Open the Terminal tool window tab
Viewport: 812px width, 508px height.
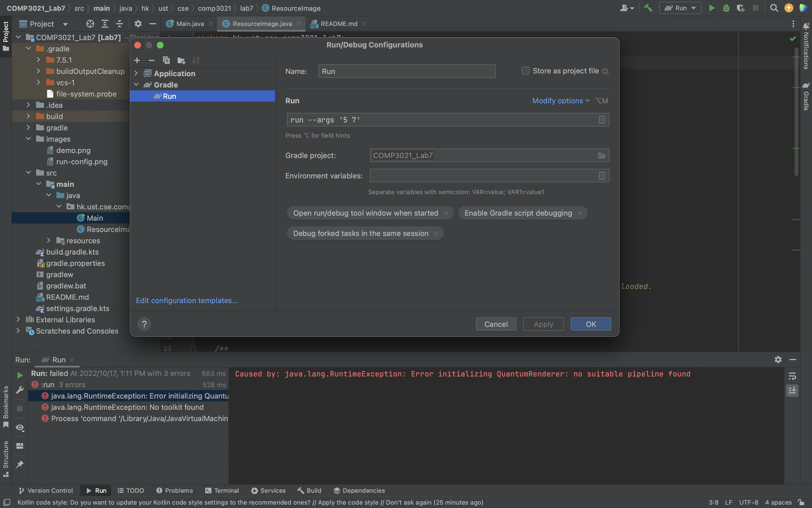222,491
